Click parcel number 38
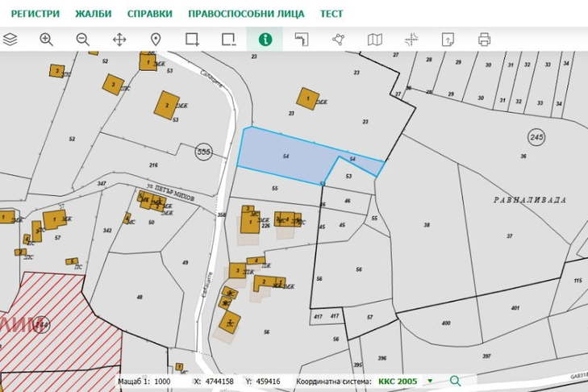 tap(427, 225)
